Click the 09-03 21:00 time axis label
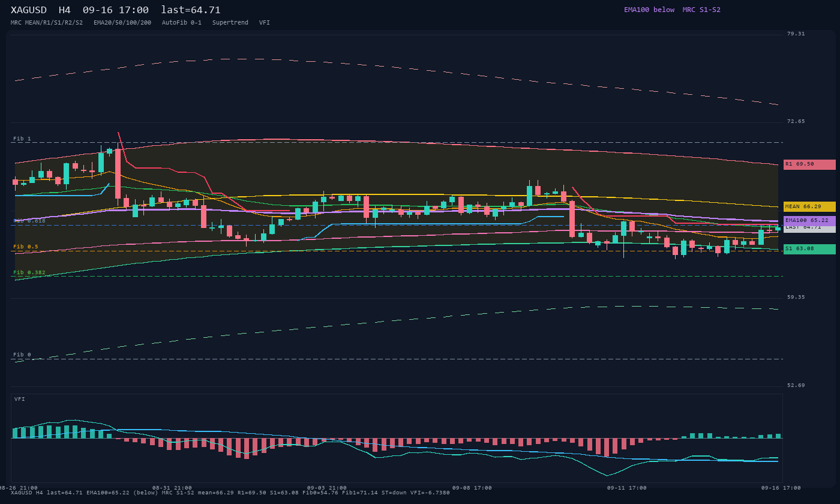Screen dimensions: 840x504 (x=327, y=488)
